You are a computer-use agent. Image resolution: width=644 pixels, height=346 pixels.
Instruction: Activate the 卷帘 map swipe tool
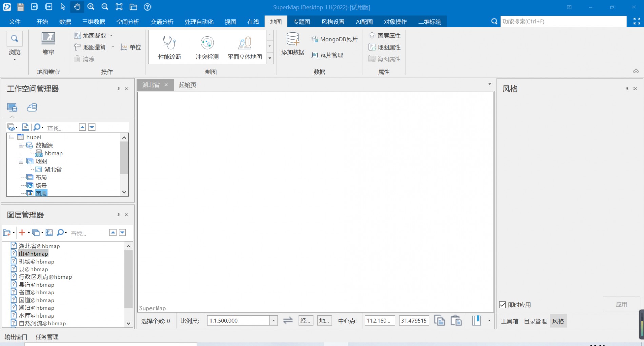[48, 38]
